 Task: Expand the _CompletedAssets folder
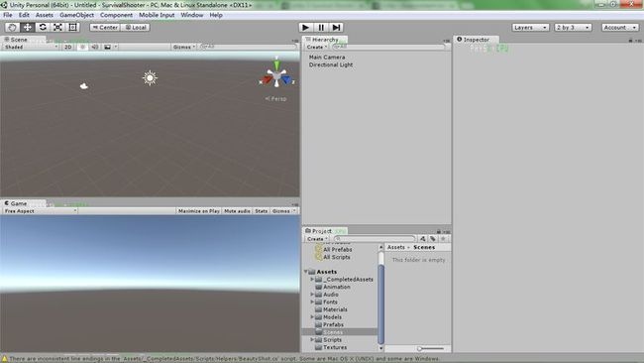pos(312,280)
